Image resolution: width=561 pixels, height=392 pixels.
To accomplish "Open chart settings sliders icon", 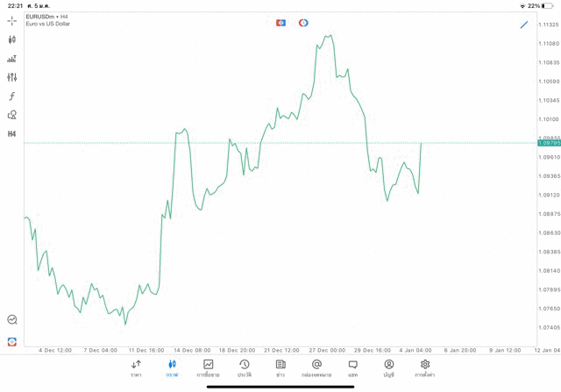I will tap(12, 77).
